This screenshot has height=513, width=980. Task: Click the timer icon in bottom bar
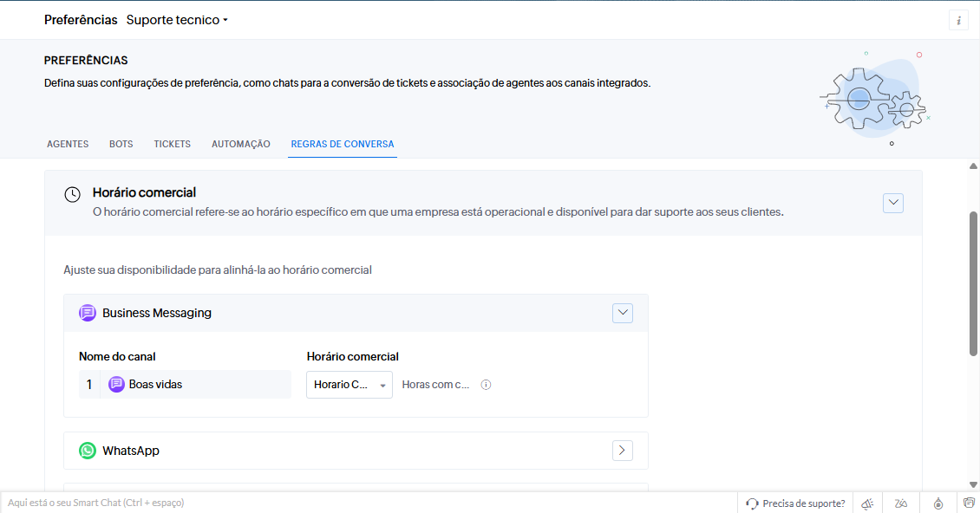click(938, 503)
